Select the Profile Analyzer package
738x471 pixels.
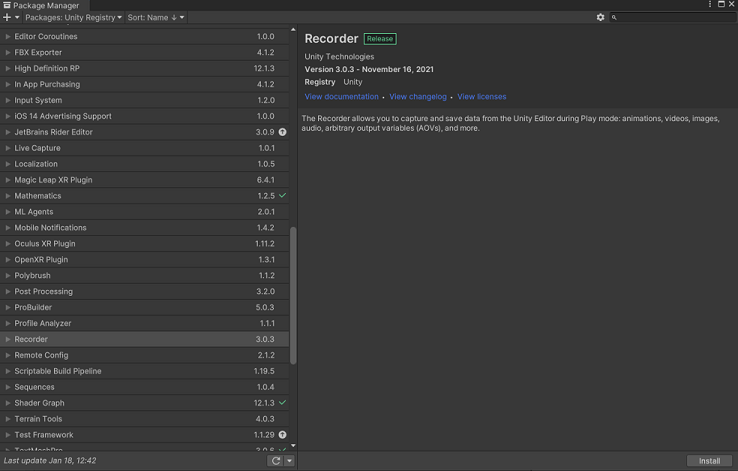point(144,323)
